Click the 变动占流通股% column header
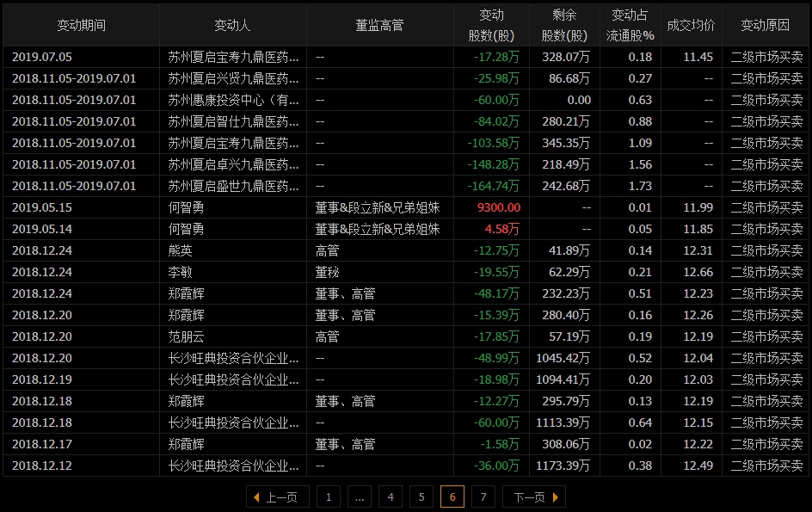Screen dimensions: 812x512 631,26
